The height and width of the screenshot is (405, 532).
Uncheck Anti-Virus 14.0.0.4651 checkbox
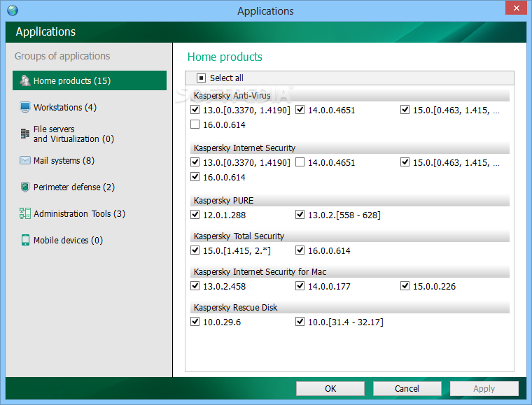[x=300, y=109]
